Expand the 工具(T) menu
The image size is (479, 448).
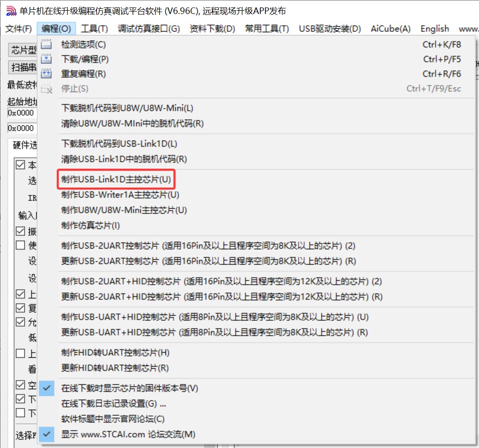click(94, 28)
